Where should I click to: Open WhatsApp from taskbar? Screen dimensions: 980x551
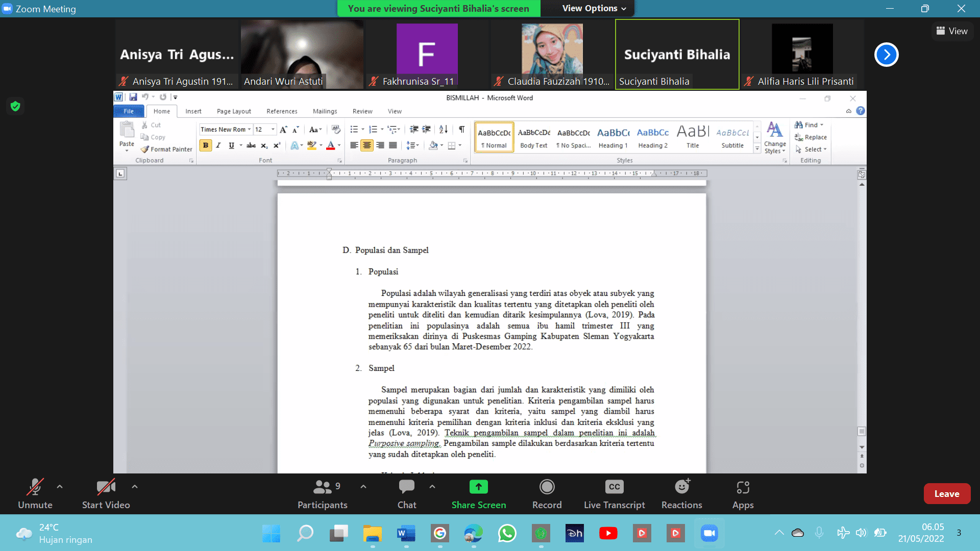[507, 534]
